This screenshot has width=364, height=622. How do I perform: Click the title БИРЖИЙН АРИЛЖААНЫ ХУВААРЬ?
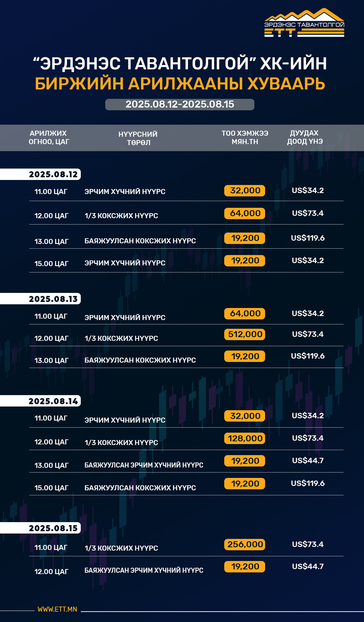tap(180, 83)
